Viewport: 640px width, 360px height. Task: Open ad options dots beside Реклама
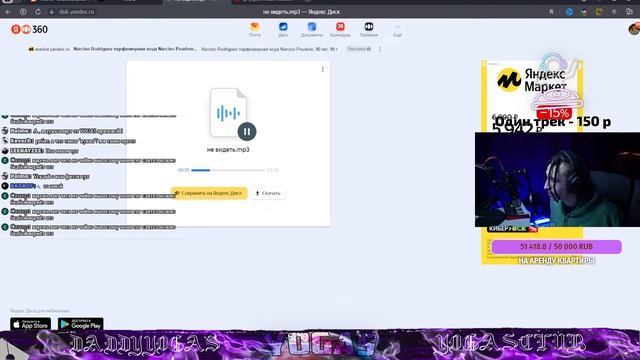[380, 49]
